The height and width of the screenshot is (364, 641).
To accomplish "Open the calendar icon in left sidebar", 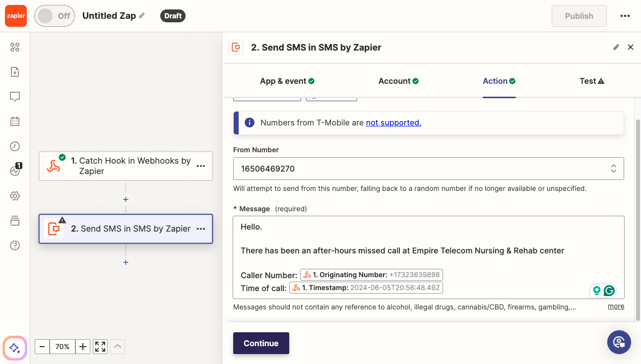I will coord(15,121).
